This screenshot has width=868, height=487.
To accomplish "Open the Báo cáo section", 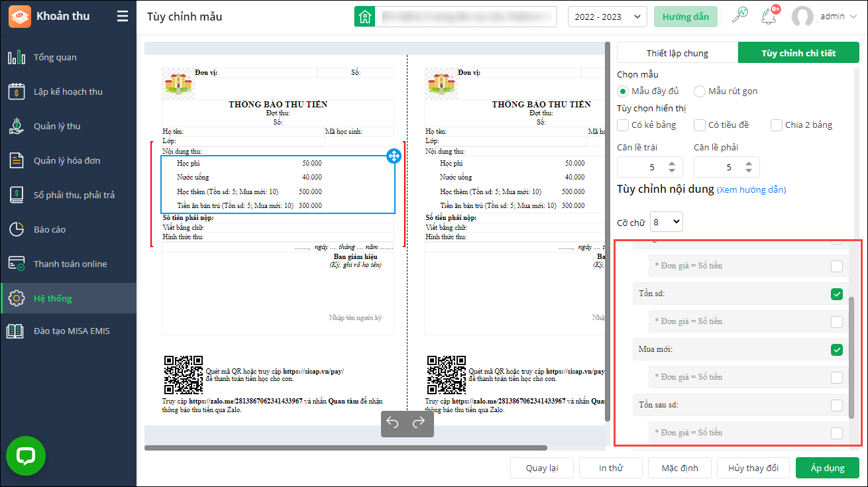I will point(68,229).
